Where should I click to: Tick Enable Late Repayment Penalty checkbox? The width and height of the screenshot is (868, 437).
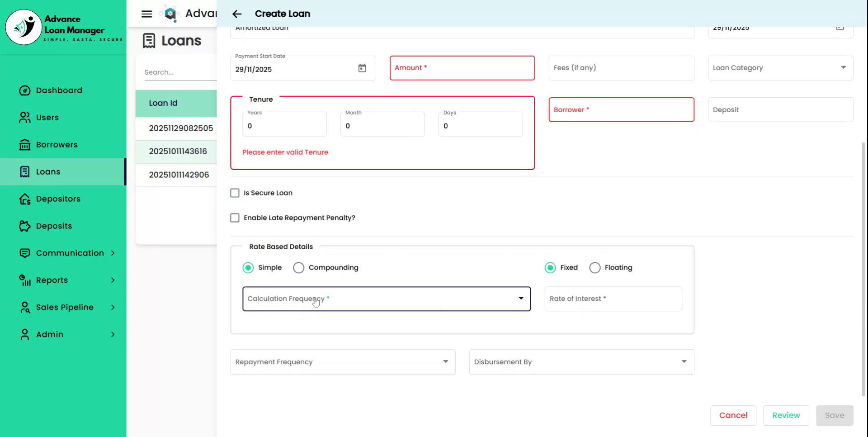pos(235,218)
